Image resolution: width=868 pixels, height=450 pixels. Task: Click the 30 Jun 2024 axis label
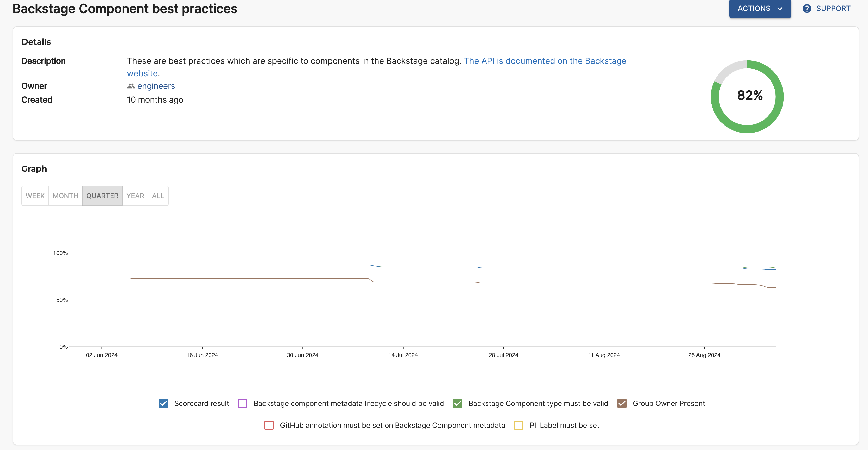pos(303,355)
